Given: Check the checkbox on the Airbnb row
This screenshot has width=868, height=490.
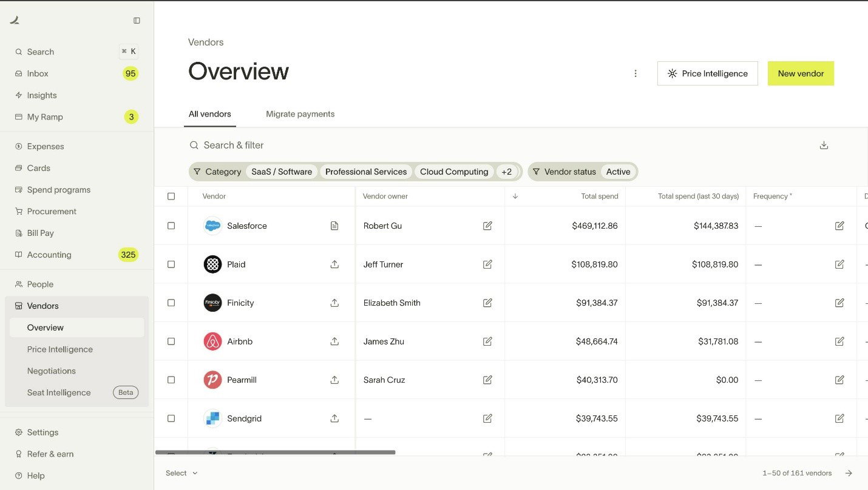Looking at the screenshot, I should pos(171,341).
